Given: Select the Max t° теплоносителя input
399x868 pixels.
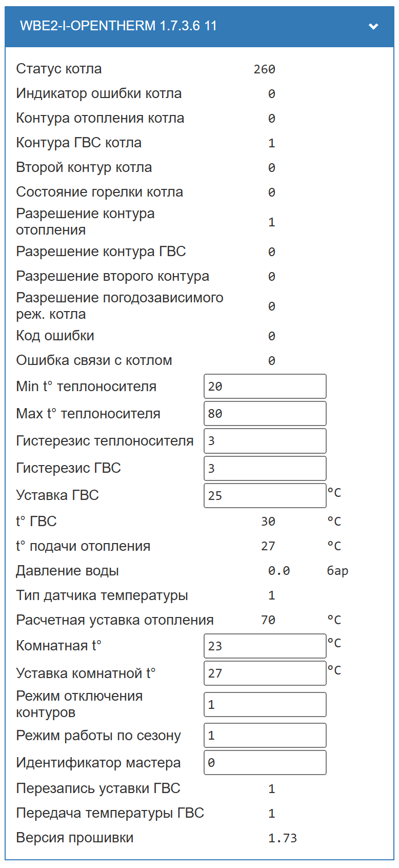Looking at the screenshot, I should [265, 414].
